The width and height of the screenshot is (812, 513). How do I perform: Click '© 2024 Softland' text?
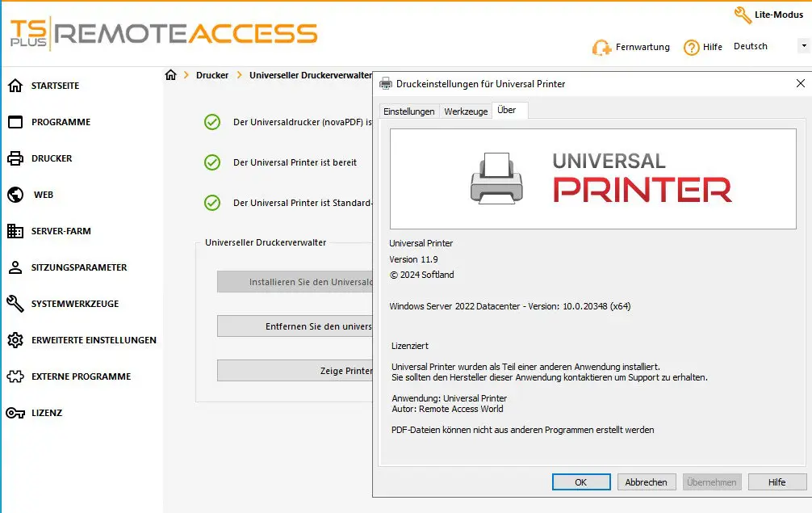421,275
